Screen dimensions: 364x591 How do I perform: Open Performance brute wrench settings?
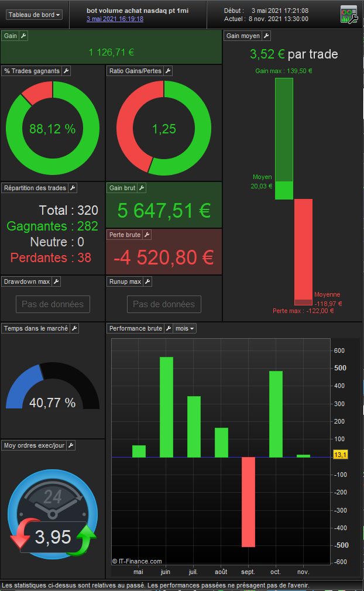169,328
